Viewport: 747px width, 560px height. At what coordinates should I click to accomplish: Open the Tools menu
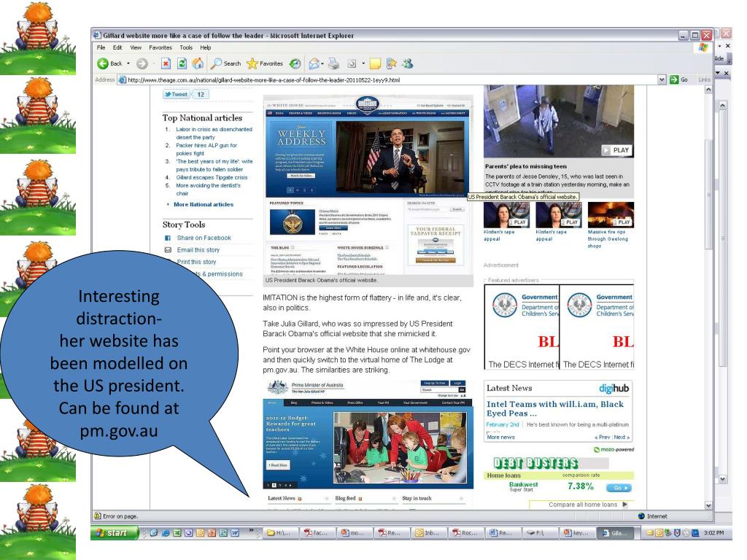(x=186, y=47)
